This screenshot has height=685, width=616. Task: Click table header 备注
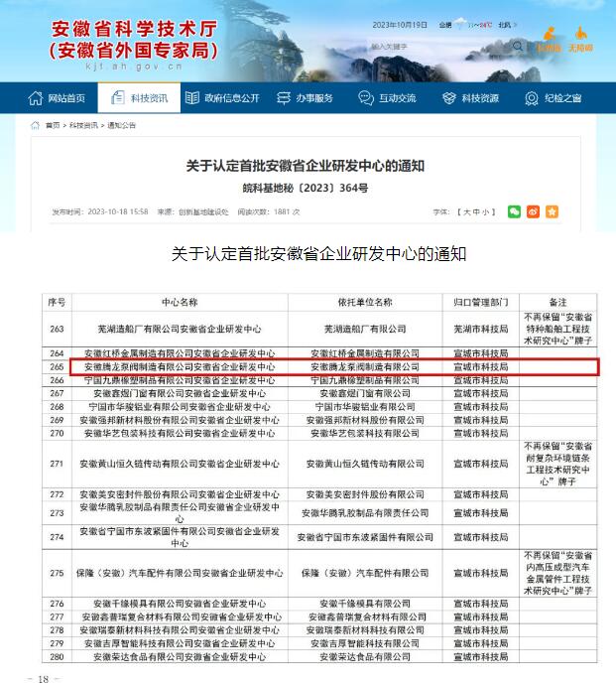click(x=557, y=303)
